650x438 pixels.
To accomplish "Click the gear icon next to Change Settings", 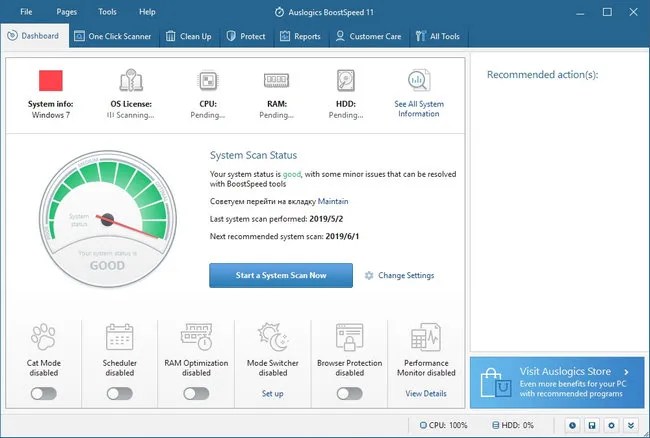I will (x=369, y=276).
